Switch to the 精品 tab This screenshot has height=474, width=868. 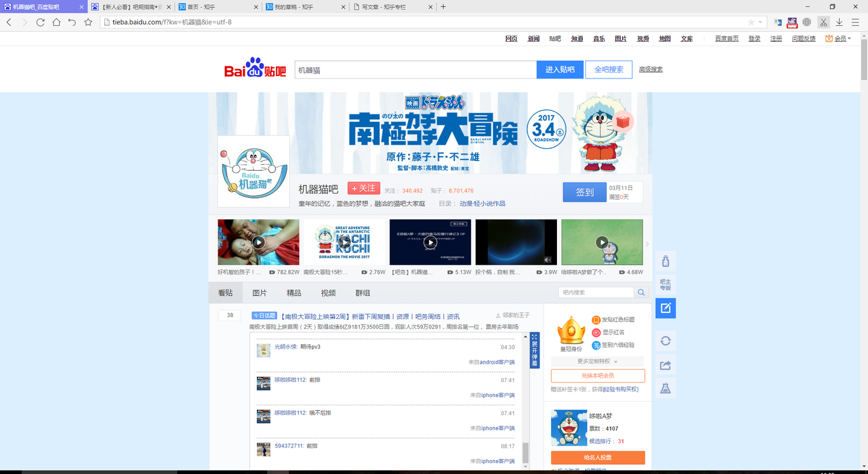pyautogui.click(x=294, y=292)
